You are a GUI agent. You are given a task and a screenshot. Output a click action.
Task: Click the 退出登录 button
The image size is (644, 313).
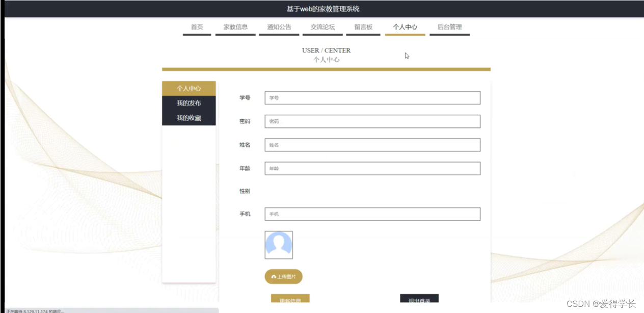coord(419,299)
